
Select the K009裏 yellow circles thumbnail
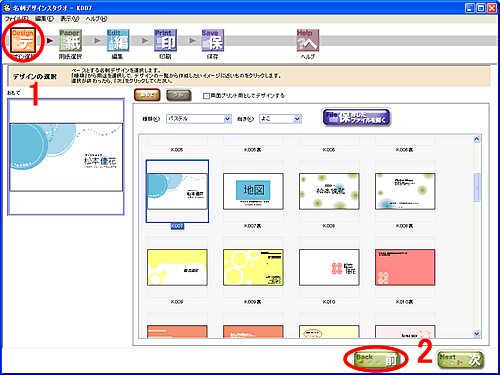[x=253, y=267]
